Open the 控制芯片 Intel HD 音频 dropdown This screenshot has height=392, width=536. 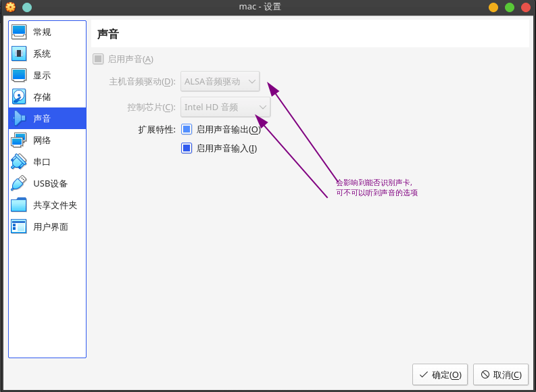[226, 107]
